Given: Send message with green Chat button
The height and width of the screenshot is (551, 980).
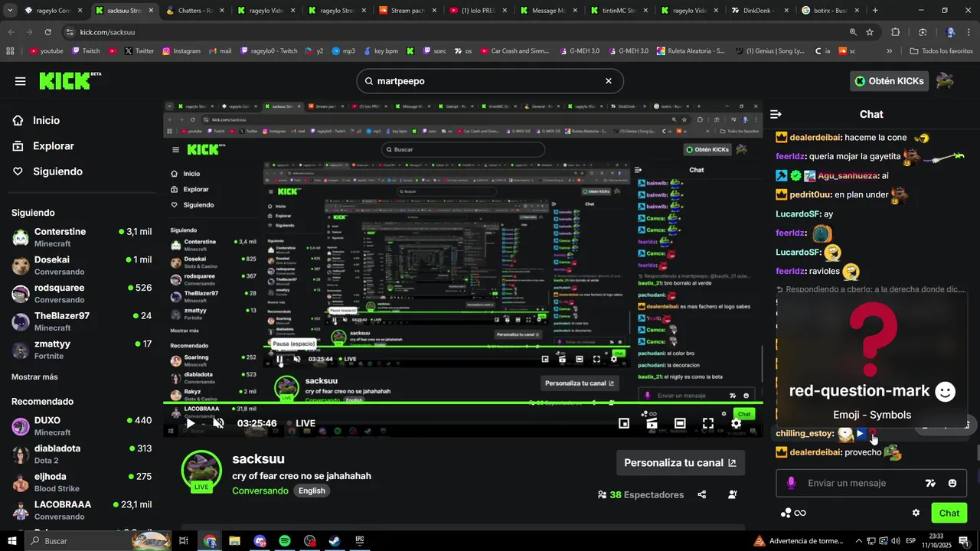Looking at the screenshot, I should click(x=949, y=513).
